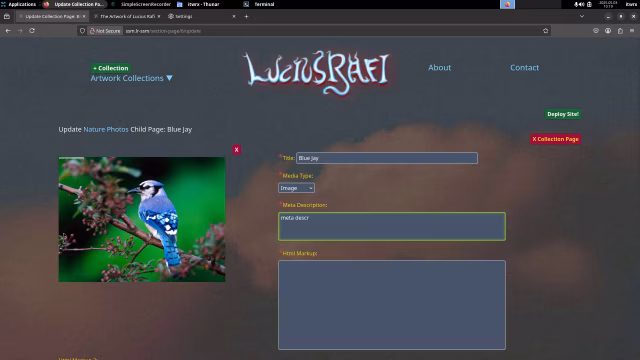Click the Meta Description text area
Screen dimensions: 640x360
(392, 226)
